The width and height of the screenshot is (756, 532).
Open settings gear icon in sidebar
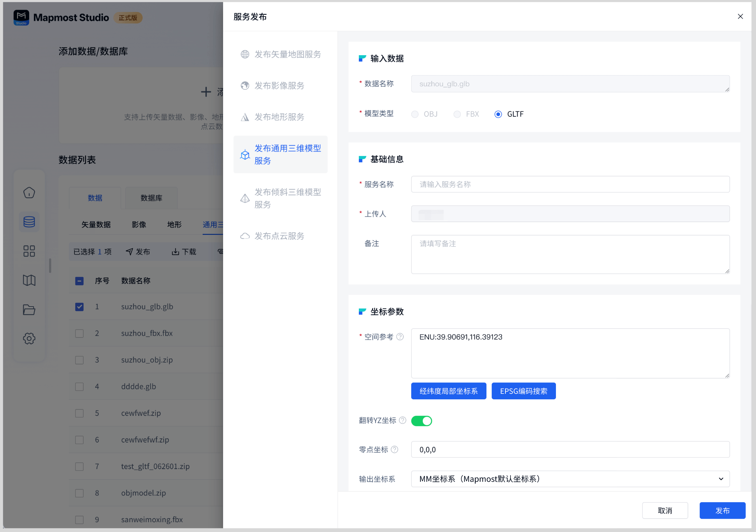coord(29,339)
